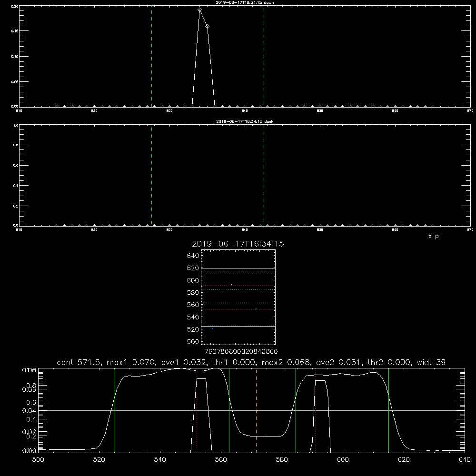The image size is (476, 476).
Task: Click the "0.15" y-axis label of the dawn plot
Action: click(14, 31)
